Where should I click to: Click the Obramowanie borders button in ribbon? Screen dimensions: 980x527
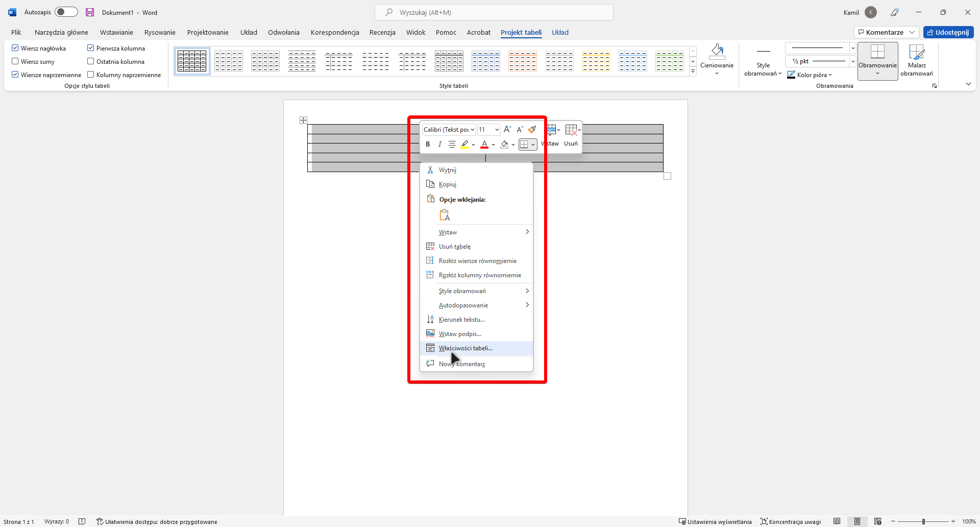pos(877,60)
